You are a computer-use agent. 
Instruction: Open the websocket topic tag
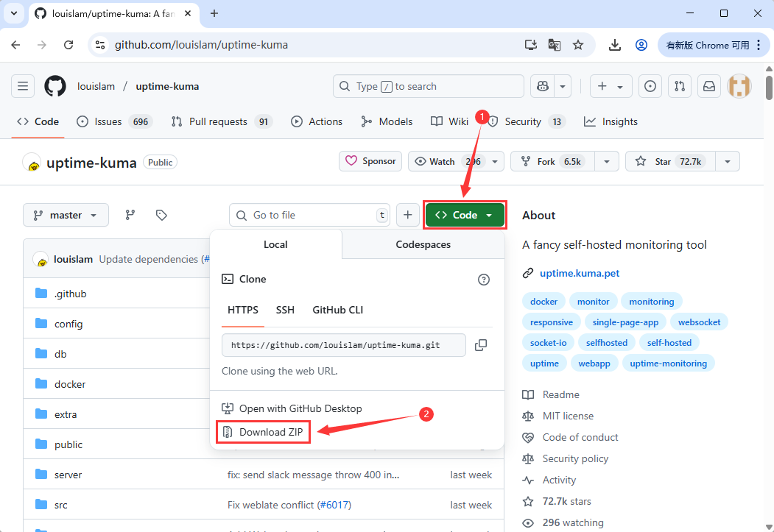(699, 322)
